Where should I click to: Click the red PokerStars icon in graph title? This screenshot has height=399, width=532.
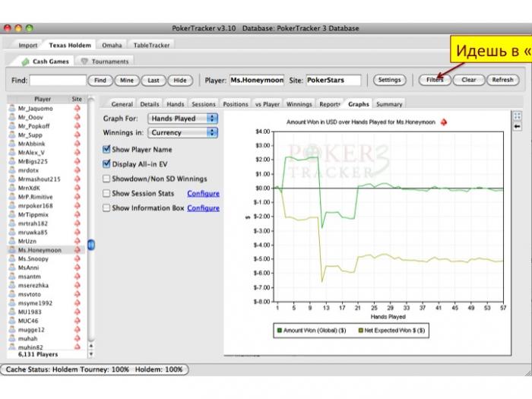(x=444, y=122)
